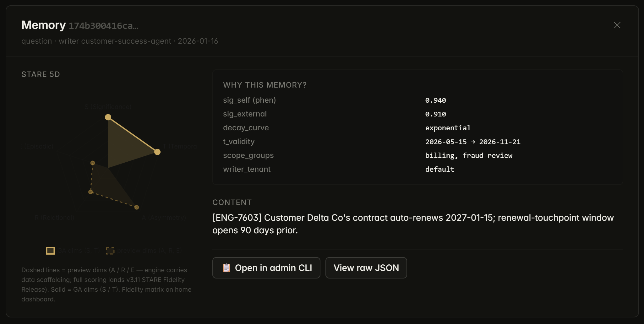Click the decay_curve label
The height and width of the screenshot is (324, 644).
tap(246, 128)
